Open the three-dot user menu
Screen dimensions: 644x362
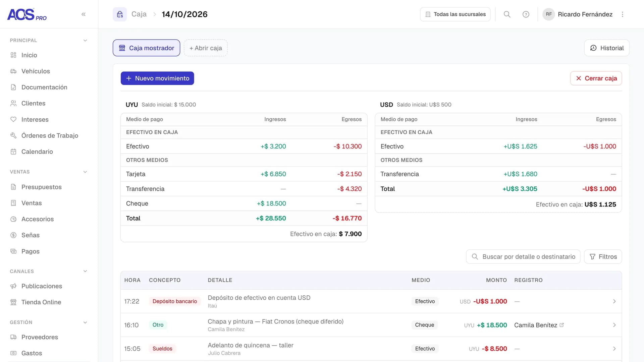click(623, 14)
